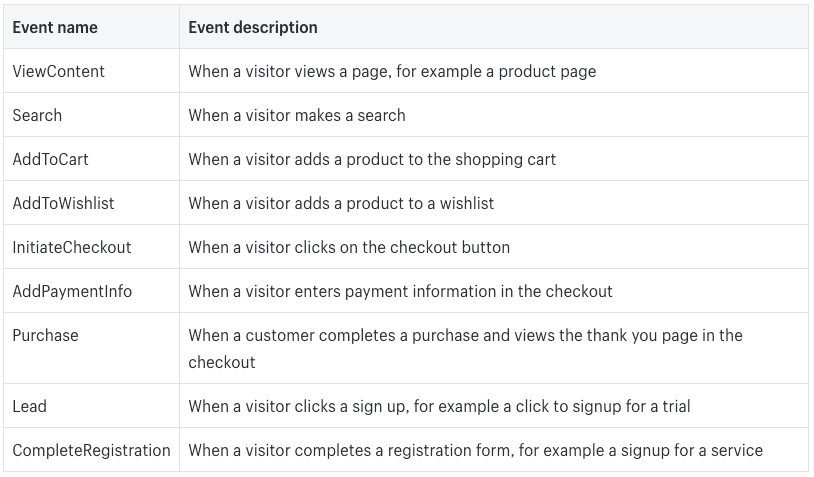Screen dimensions: 814x477
Task: Click the Lead event name
Action: click(30, 406)
